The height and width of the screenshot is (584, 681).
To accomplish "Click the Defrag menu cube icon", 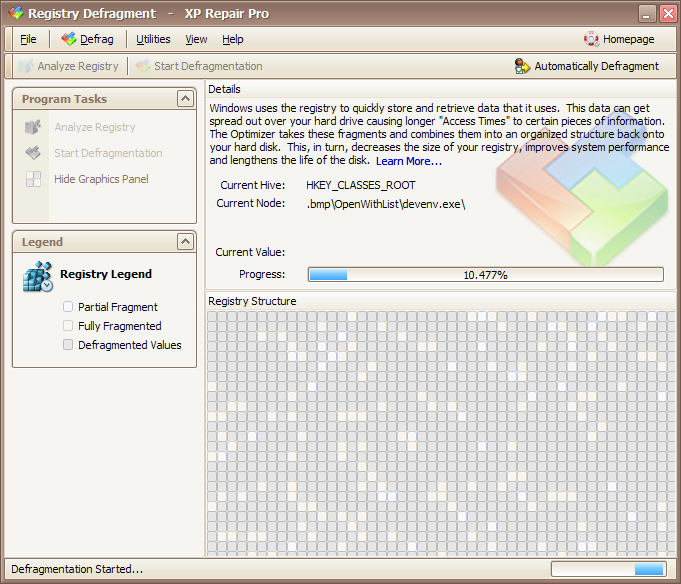I will [x=69, y=39].
